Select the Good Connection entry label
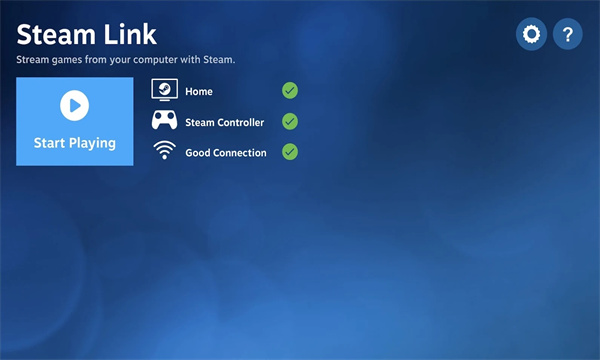The width and height of the screenshot is (600, 360). pos(226,153)
